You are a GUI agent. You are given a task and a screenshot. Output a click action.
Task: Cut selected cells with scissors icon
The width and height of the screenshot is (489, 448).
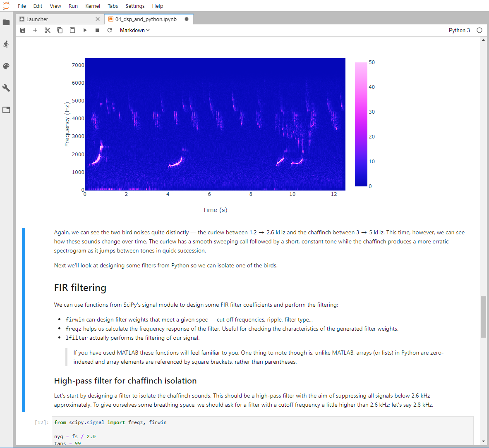click(x=48, y=30)
